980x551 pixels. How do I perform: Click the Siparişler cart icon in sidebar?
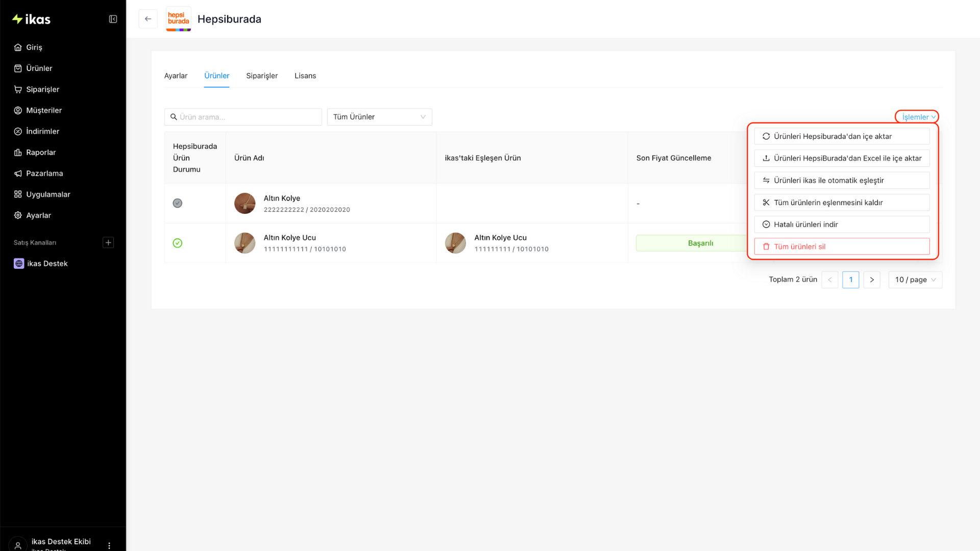(x=18, y=89)
